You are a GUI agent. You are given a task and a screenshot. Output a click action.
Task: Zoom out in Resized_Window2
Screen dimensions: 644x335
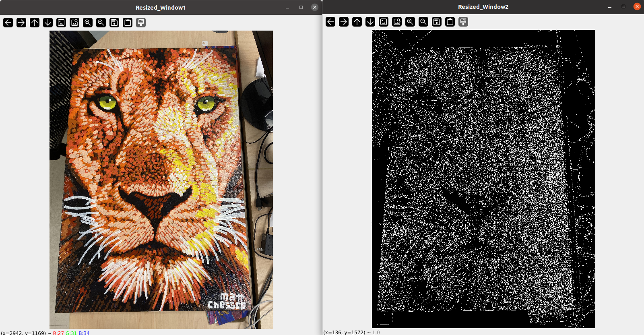pyautogui.click(x=423, y=22)
